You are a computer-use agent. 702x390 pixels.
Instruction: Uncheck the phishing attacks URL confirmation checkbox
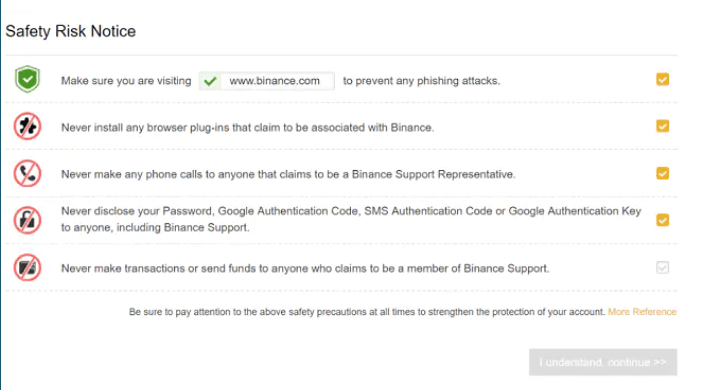[663, 79]
